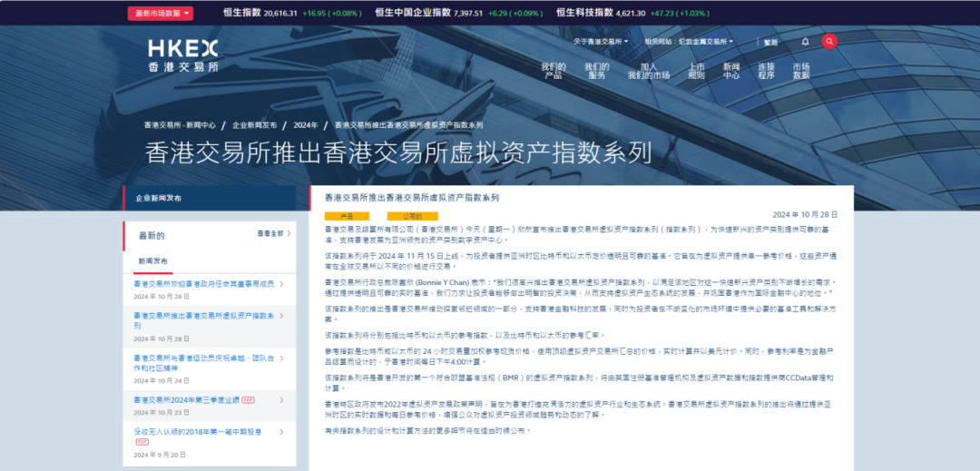Click 企业新闻发布 breadcrumb link
This screenshot has width=980, height=471.
tap(255, 125)
